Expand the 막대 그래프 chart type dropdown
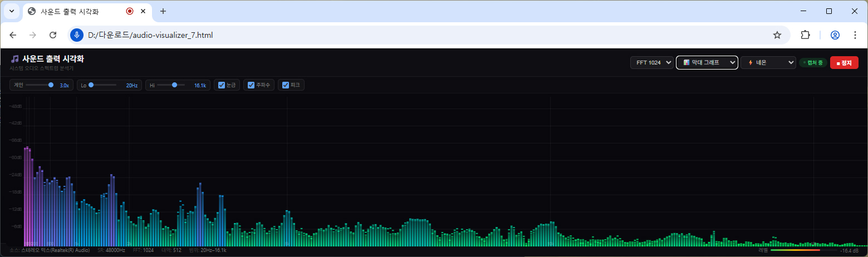Screen dimensions: 868x257 point(707,63)
